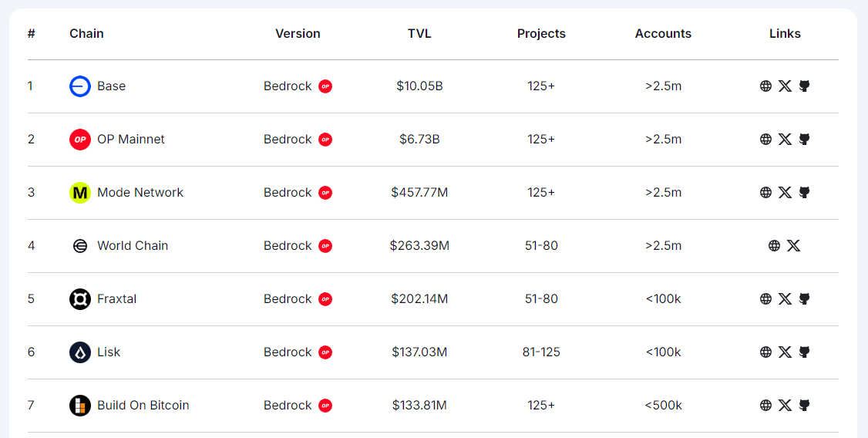Click OP badge in Fraxtal version cell
The width and height of the screenshot is (868, 438).
click(325, 299)
